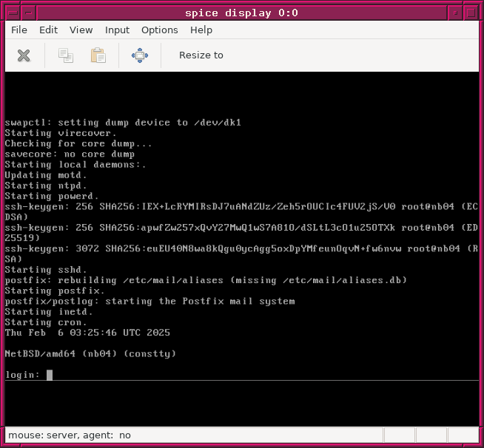The image size is (484, 448).
Task: Open the View menu
Action: coord(81,30)
